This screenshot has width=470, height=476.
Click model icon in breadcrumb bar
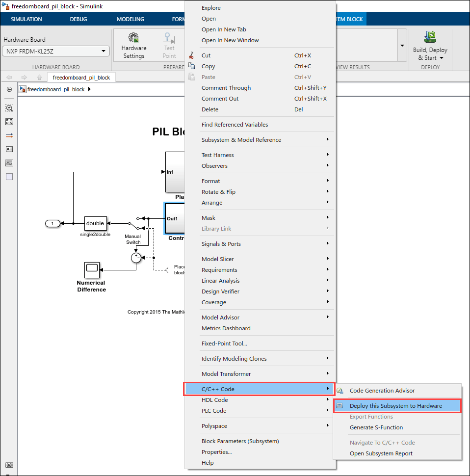[x=23, y=89]
